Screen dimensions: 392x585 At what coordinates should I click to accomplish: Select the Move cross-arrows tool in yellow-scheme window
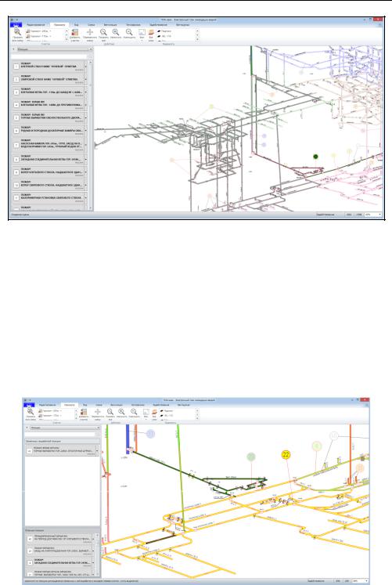(x=98, y=412)
